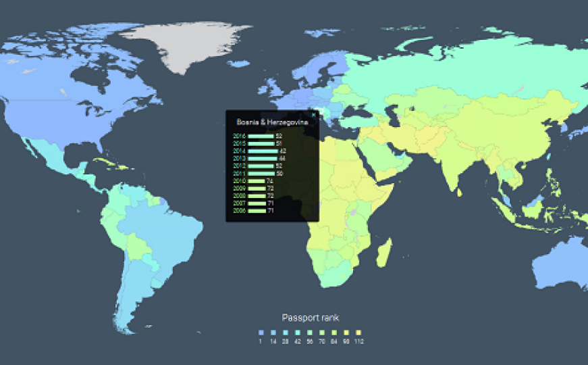Click the rank 1 legend swatch
Screen dimensions: 588x365
261,333
